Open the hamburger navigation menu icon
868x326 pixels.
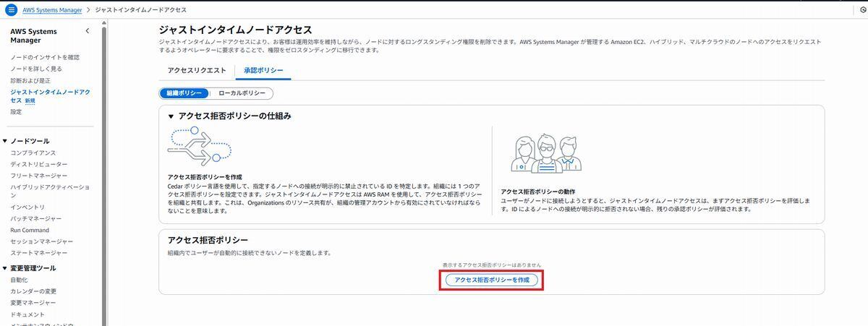coord(11,10)
